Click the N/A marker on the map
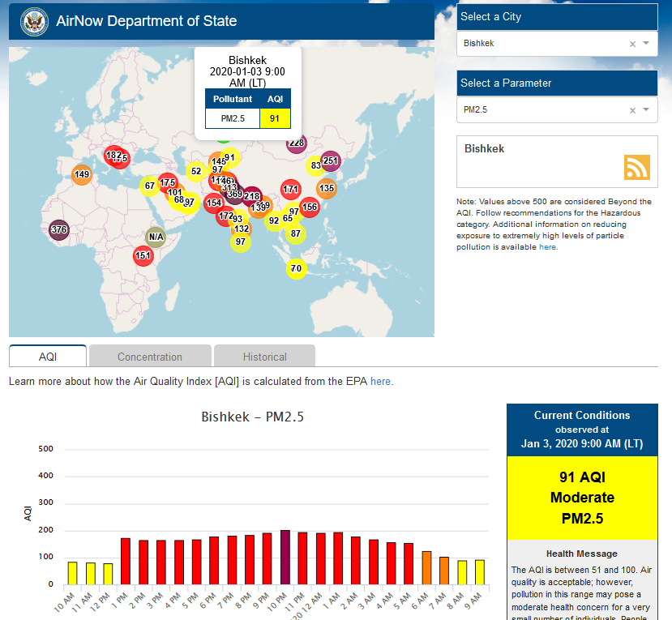This screenshot has width=672, height=620. pos(156,237)
